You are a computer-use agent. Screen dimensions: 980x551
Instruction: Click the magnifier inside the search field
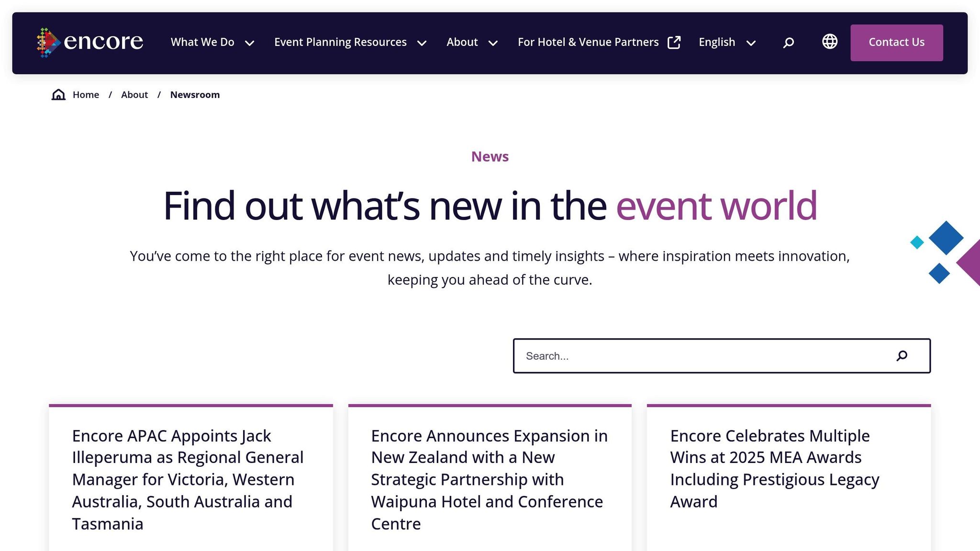(902, 356)
